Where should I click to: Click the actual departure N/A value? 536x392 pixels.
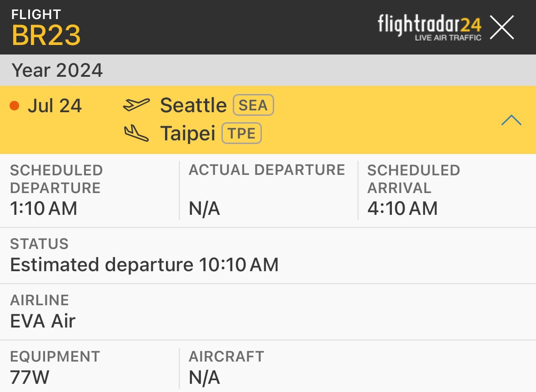pos(204,208)
